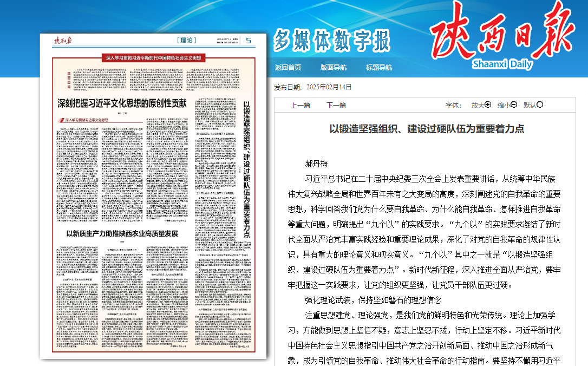Go to previous article via 上一篇
This screenshot has width=588, height=366.
(x=300, y=106)
